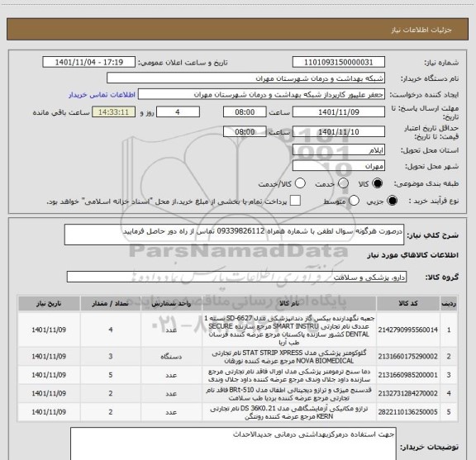The image size is (476, 460).
Task: Click the BRt-510 infant scale description
Action: tap(289, 394)
